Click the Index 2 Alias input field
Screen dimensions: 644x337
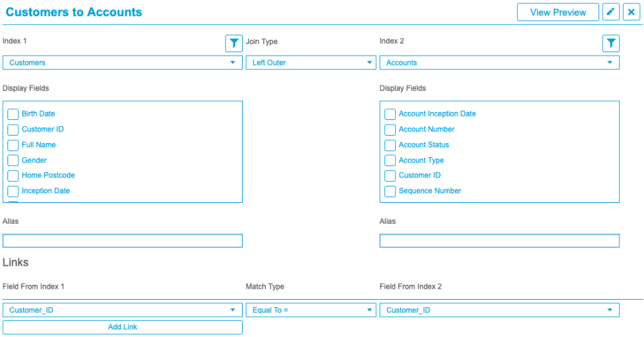tap(499, 241)
